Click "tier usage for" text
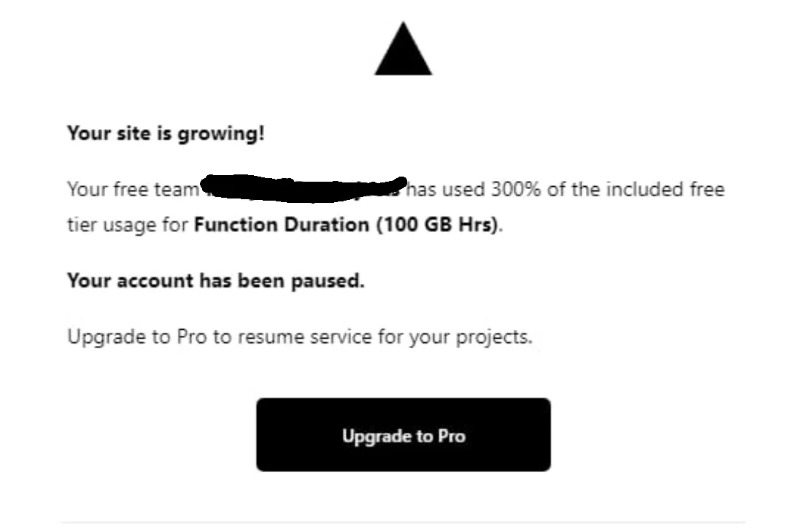Viewport: 788px width, 532px height. tap(128, 225)
